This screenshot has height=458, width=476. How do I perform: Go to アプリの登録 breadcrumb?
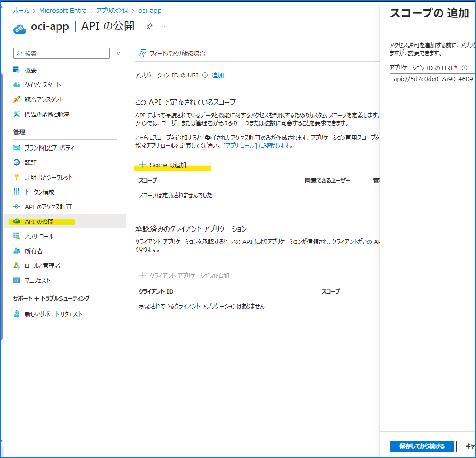point(112,11)
